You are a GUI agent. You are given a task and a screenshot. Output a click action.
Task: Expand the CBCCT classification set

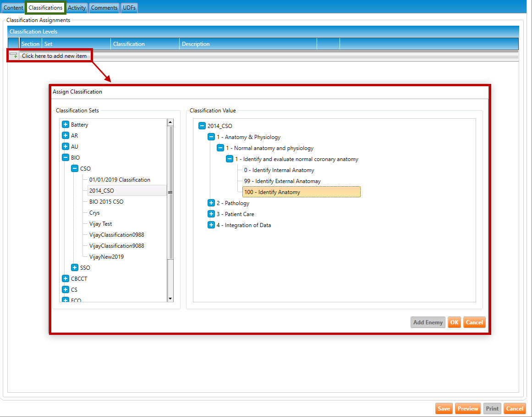[66, 279]
